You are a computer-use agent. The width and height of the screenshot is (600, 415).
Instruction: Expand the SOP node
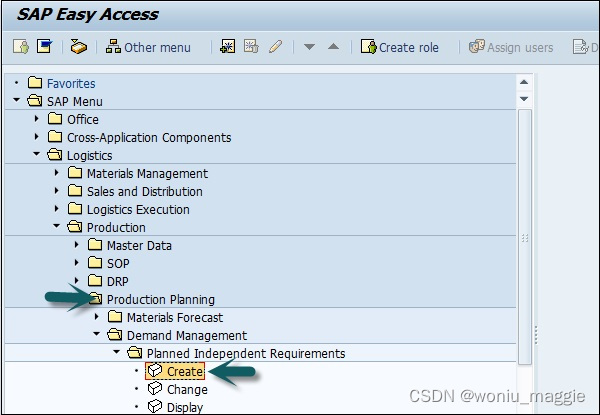coord(77,262)
